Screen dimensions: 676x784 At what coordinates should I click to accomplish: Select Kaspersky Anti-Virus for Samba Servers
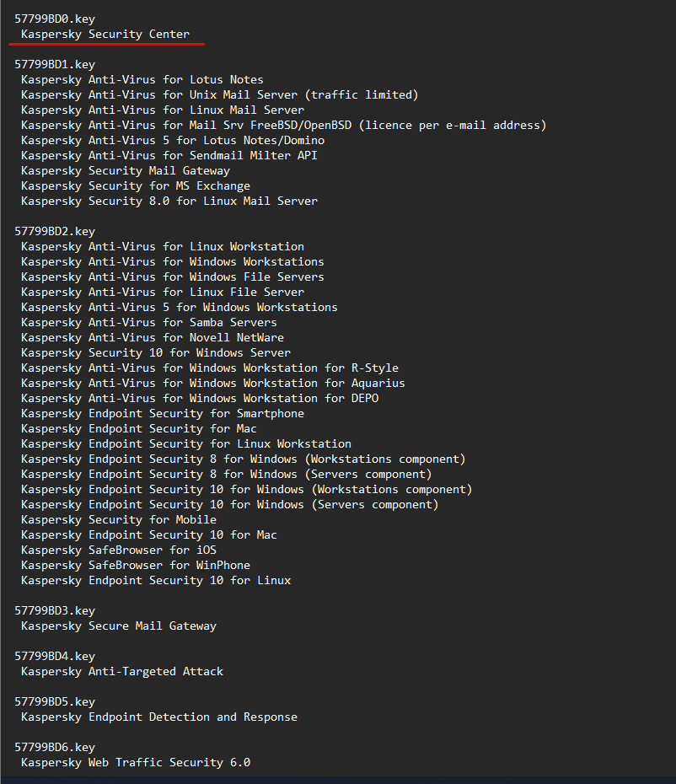coord(149,322)
